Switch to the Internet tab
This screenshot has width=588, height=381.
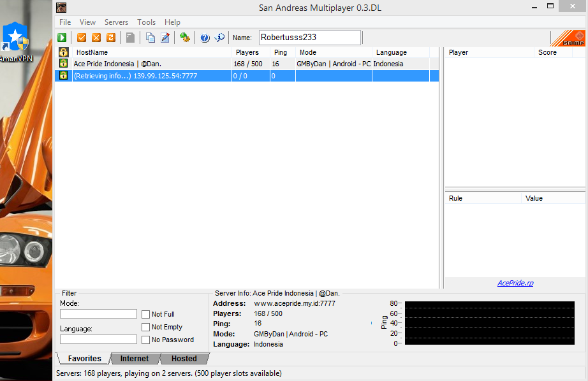pyautogui.click(x=135, y=359)
